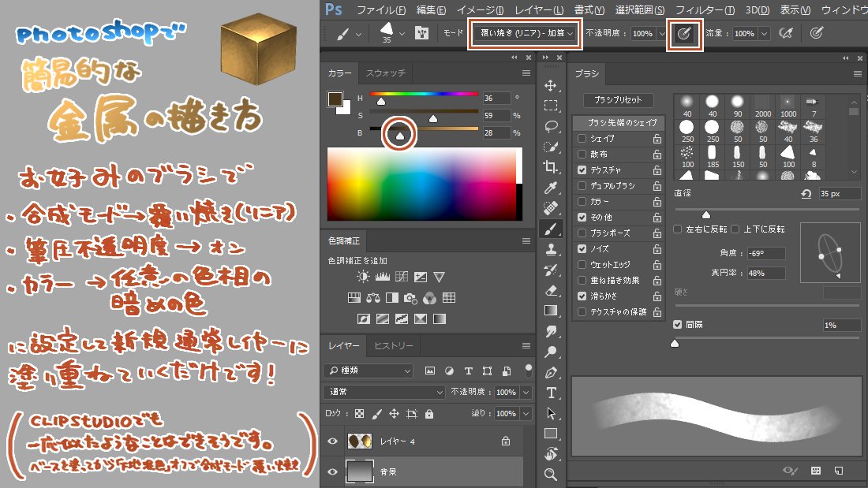The image size is (868, 488).
Task: Select the Eyedropper tool
Action: click(x=550, y=188)
